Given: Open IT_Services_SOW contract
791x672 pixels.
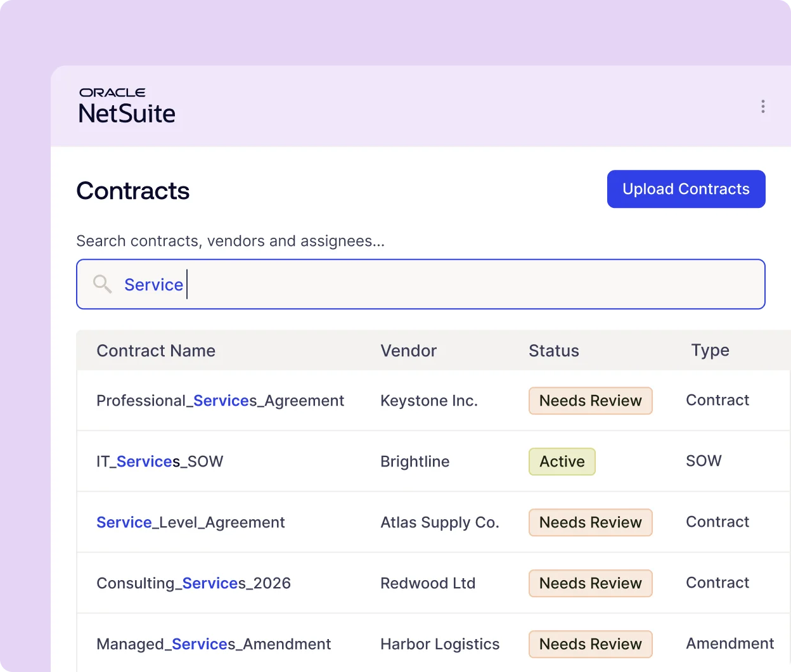Looking at the screenshot, I should click(160, 462).
